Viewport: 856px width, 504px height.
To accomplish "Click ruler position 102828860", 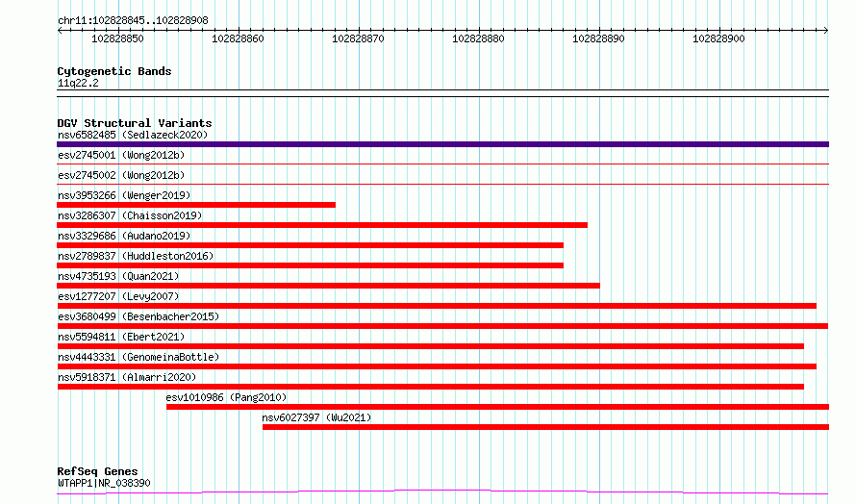I will click(238, 38).
